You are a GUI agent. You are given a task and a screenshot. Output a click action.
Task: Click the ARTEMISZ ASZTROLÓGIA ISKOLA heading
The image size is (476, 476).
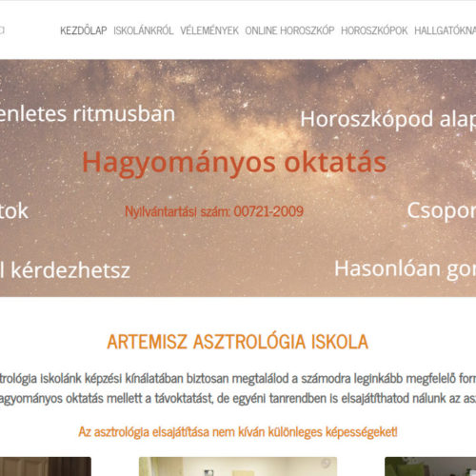[238, 342]
